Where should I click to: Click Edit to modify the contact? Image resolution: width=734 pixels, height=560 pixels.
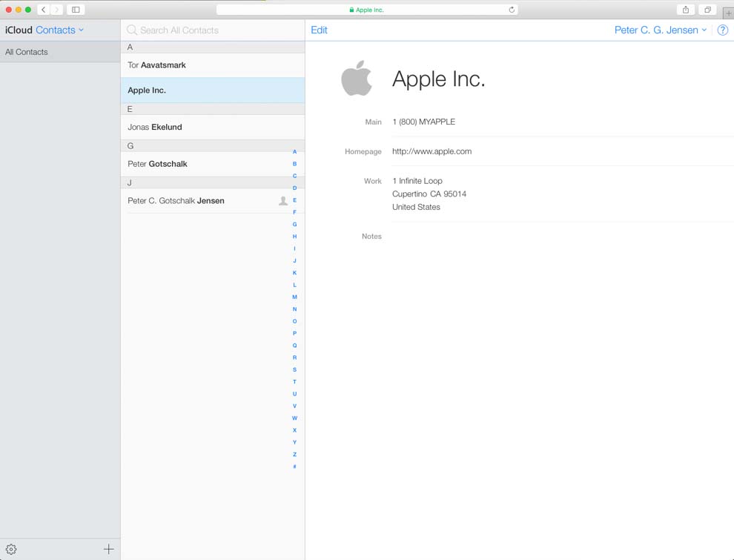click(x=319, y=30)
